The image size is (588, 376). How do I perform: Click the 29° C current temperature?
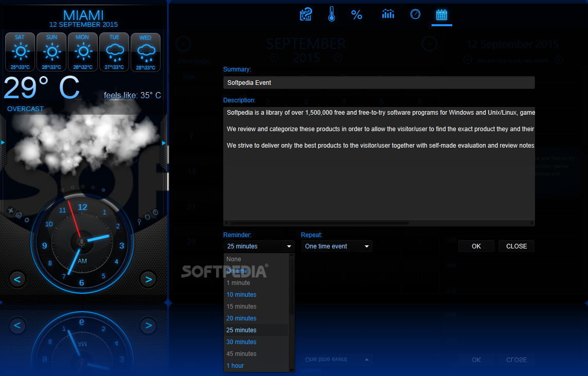41,88
